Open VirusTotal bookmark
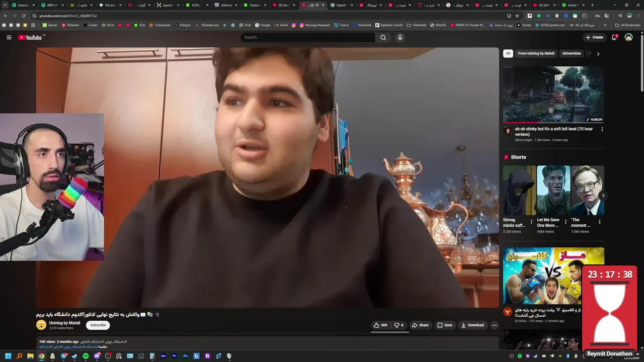Viewport: 644px width, 362px height. pos(362,25)
